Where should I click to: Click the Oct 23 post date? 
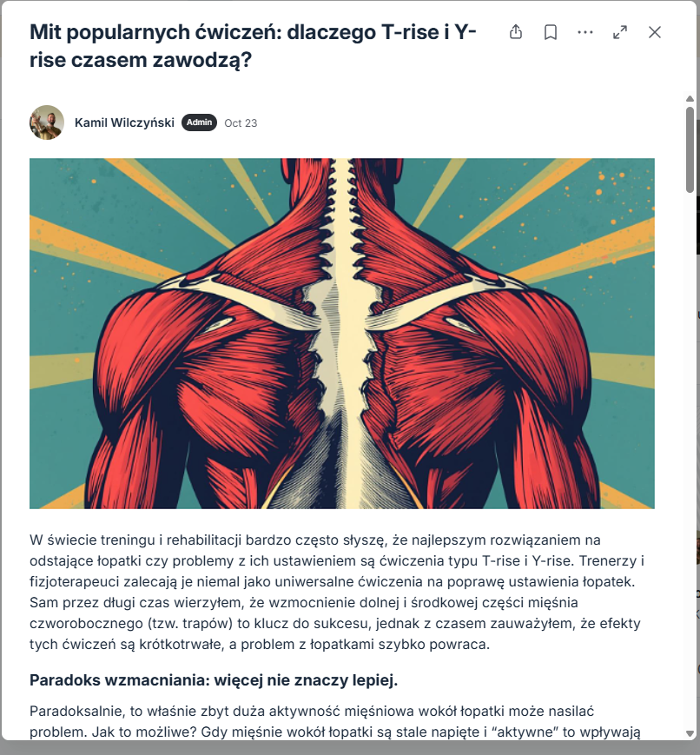point(241,123)
